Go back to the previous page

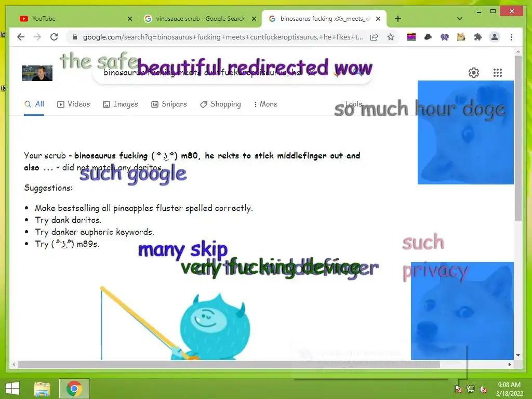click(x=21, y=37)
